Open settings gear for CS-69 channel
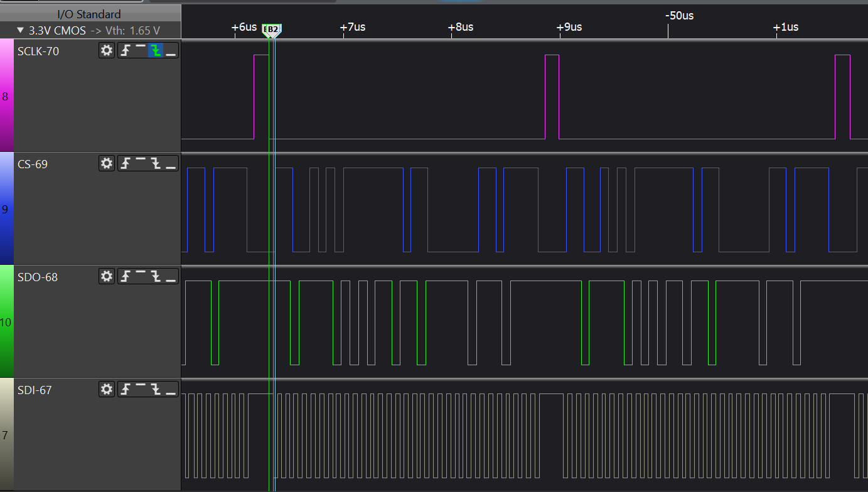The width and height of the screenshot is (868, 492). click(x=107, y=164)
